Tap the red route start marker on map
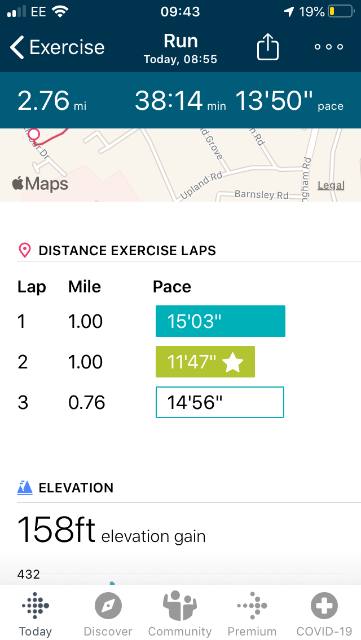 tap(34, 134)
